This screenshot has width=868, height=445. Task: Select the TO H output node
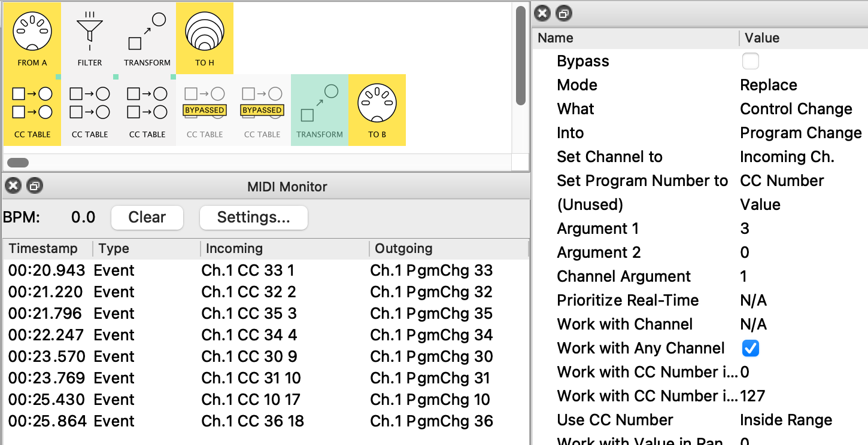(205, 38)
